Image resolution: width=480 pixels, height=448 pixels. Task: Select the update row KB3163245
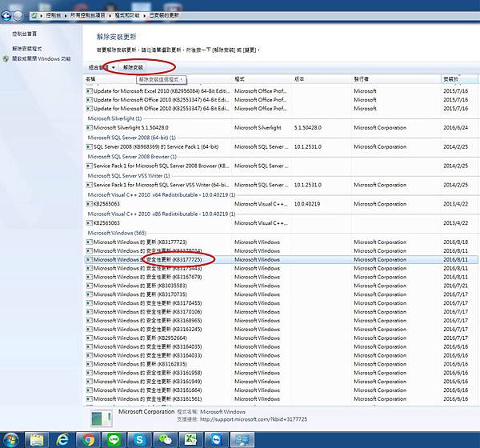tap(281, 330)
